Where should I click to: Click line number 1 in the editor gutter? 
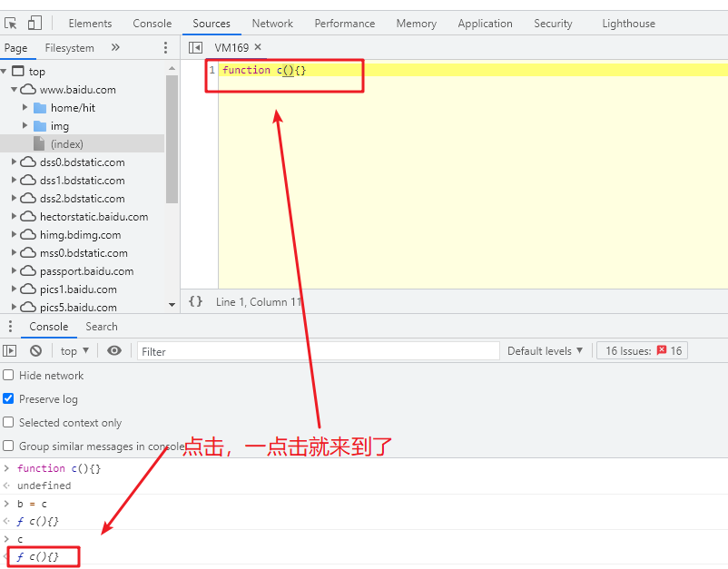[212, 70]
